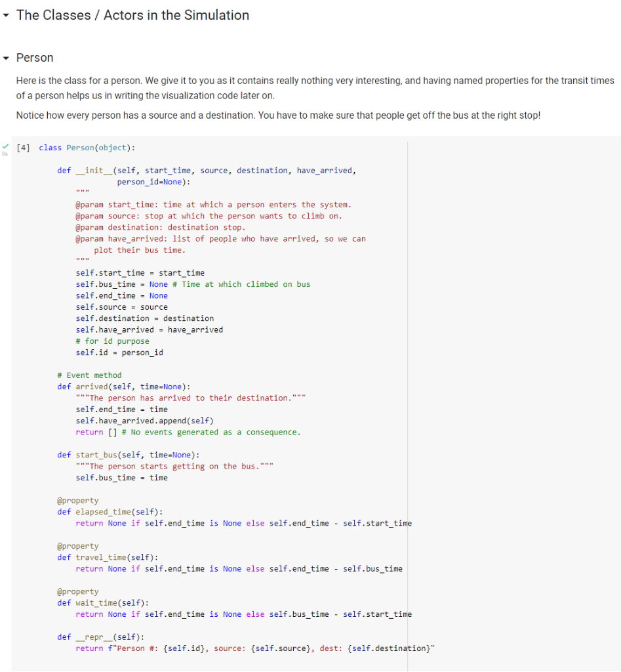Click paragraph starting "Notice how every person has a source"
The width and height of the screenshot is (621, 672).
coord(279,115)
